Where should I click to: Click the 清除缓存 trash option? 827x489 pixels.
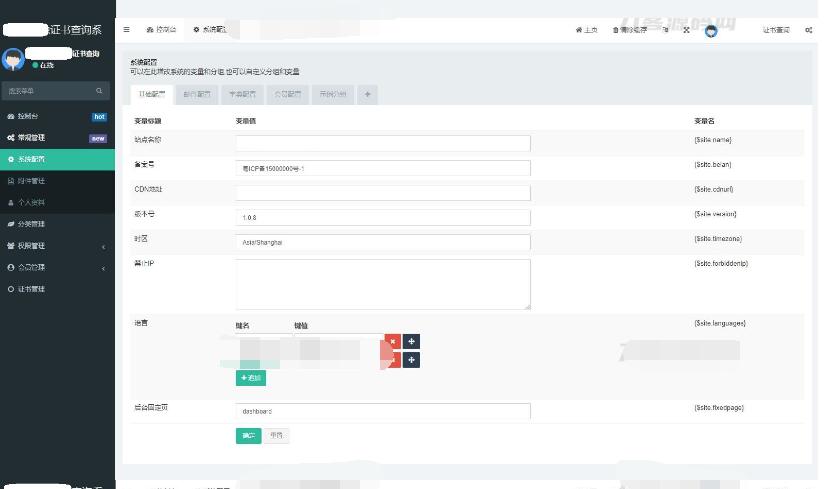point(630,30)
